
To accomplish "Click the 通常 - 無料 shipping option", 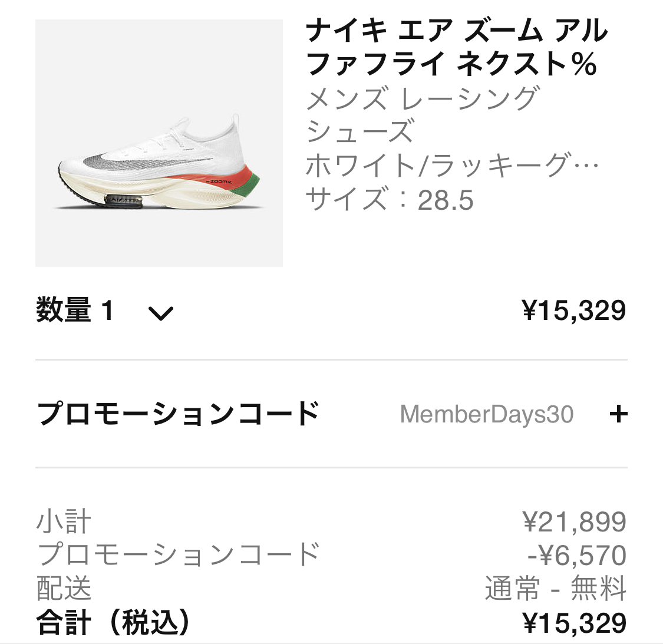I will tap(555, 588).
